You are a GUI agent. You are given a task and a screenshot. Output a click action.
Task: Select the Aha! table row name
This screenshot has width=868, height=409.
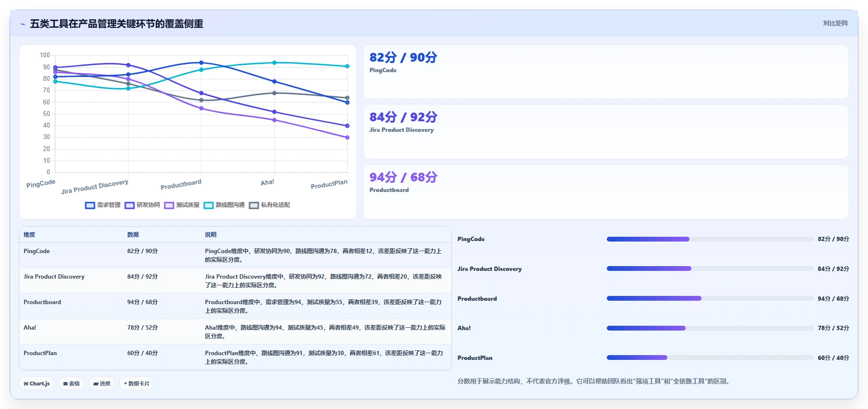[x=30, y=328]
